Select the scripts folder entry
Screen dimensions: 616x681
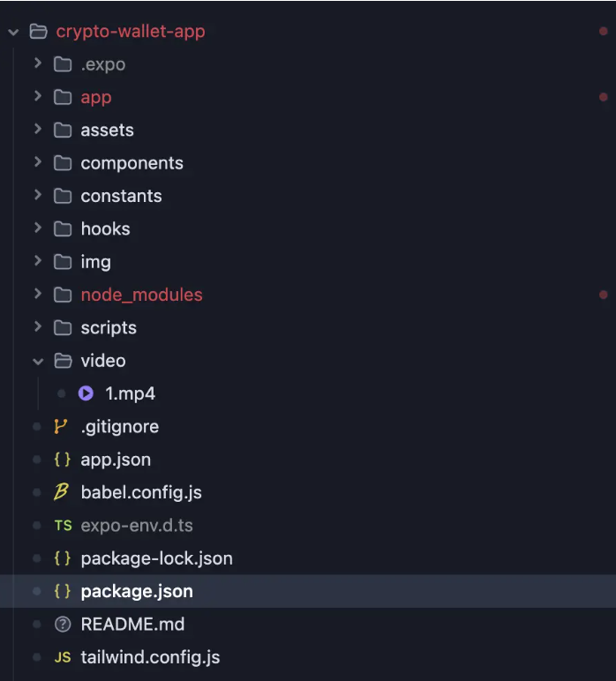[308, 327]
